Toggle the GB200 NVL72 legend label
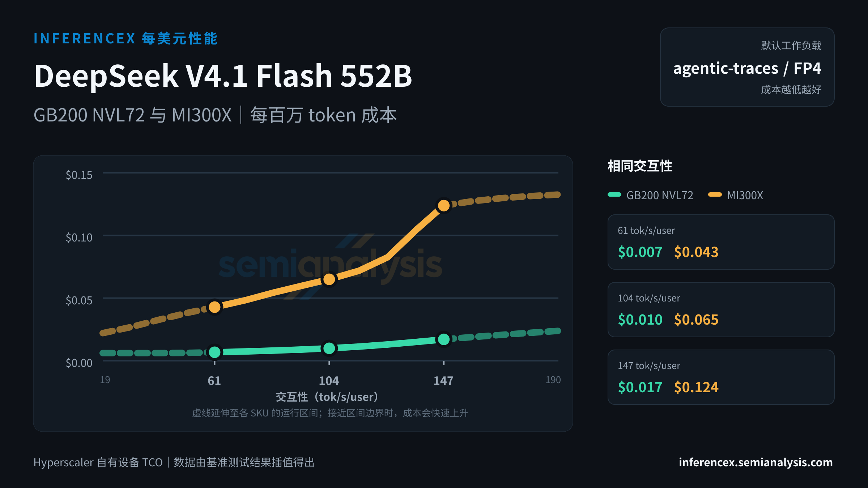This screenshot has height=488, width=868. point(660,195)
